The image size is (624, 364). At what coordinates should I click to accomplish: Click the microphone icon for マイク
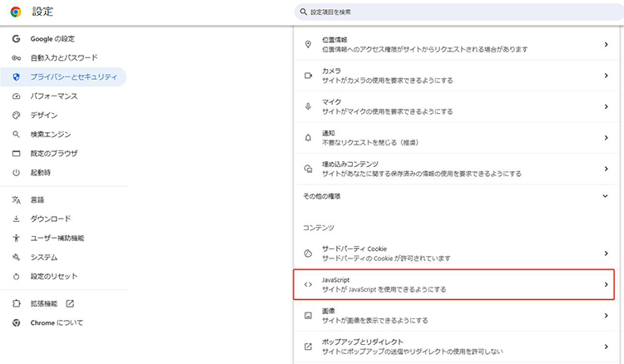[308, 106]
